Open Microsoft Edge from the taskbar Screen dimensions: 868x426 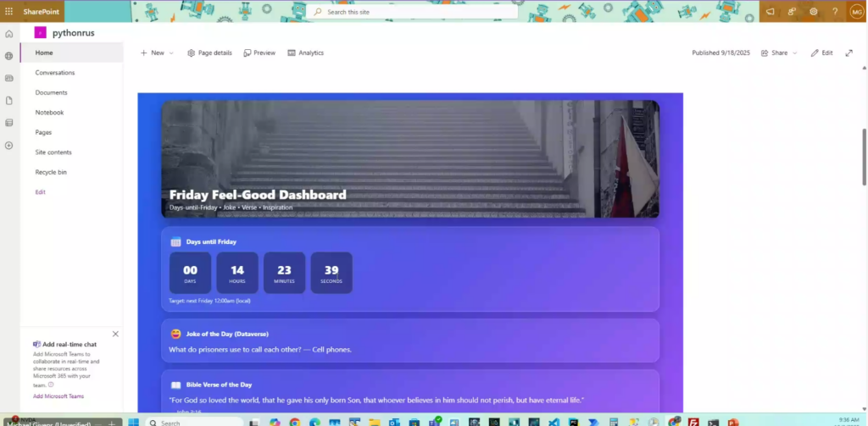(314, 423)
